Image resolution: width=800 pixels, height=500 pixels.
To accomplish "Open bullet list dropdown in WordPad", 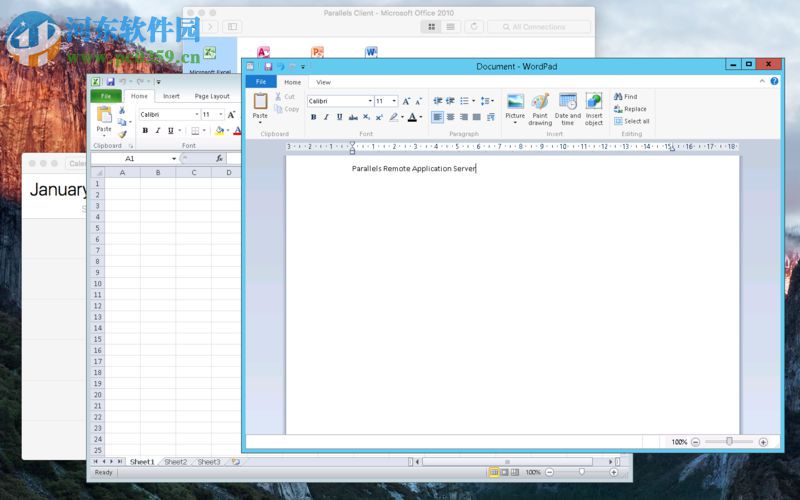I will point(473,101).
